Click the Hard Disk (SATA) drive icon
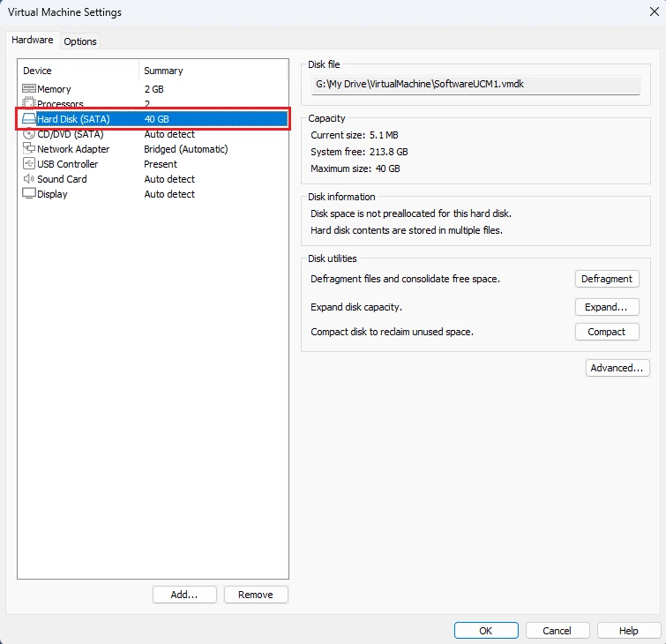This screenshot has width=666, height=644. click(x=29, y=118)
